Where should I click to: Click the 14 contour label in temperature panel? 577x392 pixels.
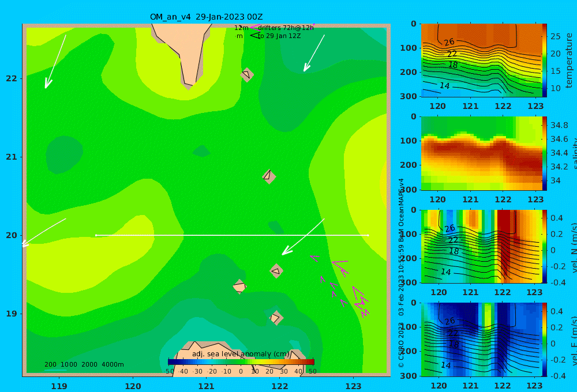444,86
